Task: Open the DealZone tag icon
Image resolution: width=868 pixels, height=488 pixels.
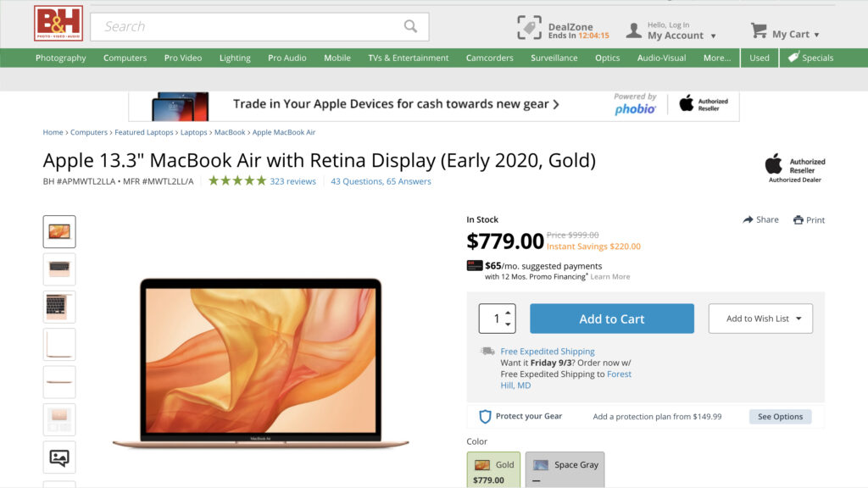Action: tap(529, 28)
